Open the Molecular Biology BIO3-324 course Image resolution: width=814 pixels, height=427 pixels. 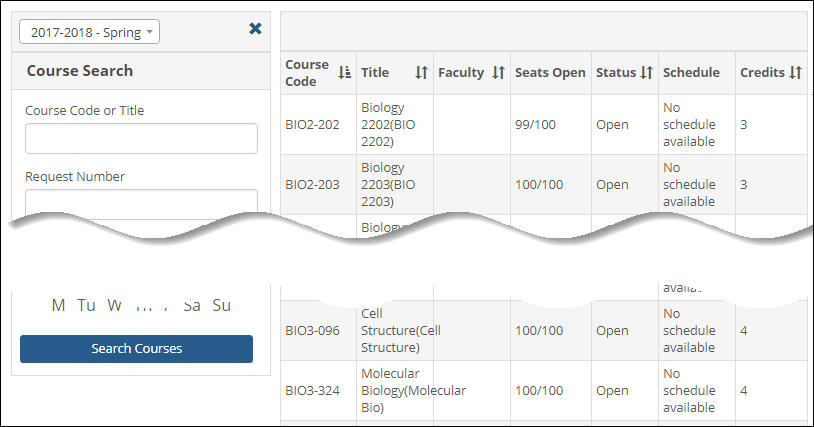point(398,390)
